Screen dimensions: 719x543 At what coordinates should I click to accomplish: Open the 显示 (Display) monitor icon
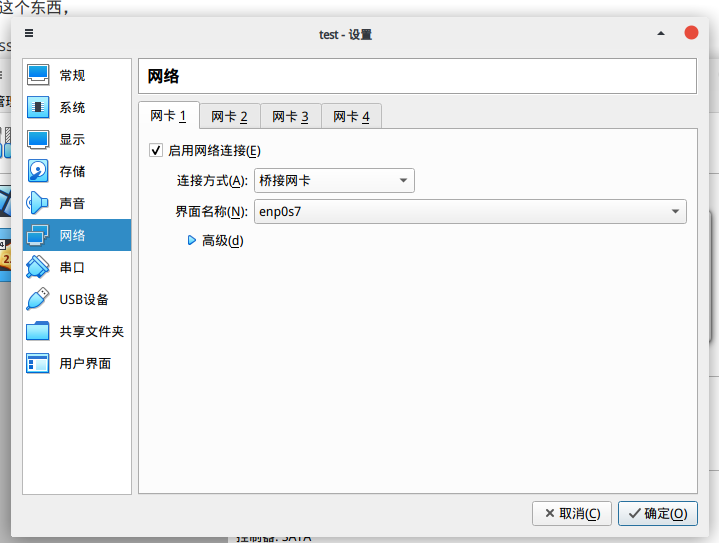(x=38, y=139)
